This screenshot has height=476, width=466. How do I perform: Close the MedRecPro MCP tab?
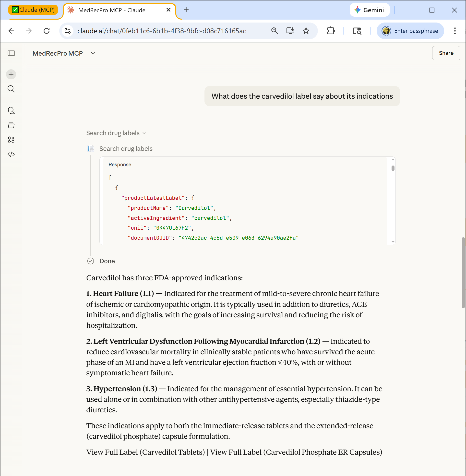click(x=168, y=10)
